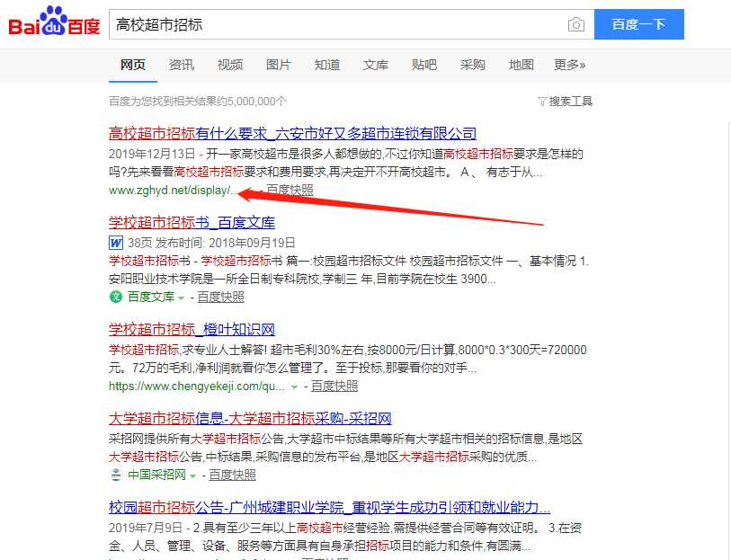
Task: Switch to the 资讯 tab
Action: [x=182, y=65]
